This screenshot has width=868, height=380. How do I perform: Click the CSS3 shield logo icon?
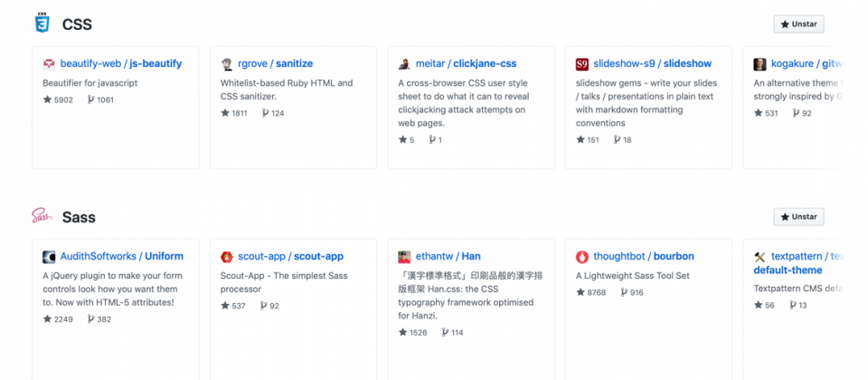coord(42,24)
